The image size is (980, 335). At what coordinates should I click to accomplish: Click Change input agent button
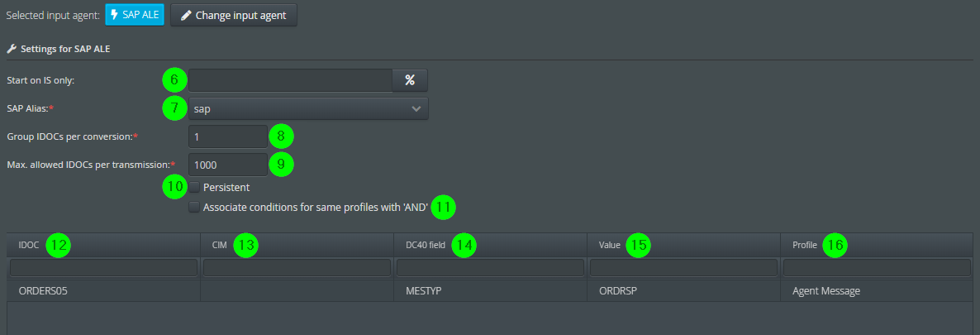pos(234,15)
